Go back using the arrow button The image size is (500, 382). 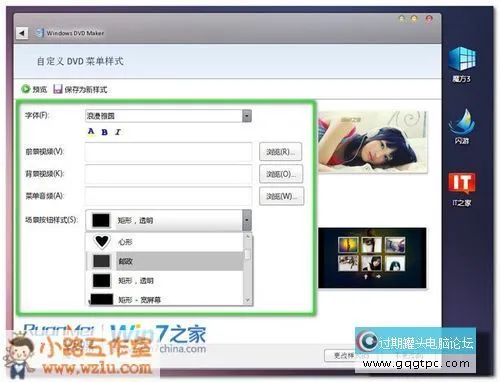point(22,33)
